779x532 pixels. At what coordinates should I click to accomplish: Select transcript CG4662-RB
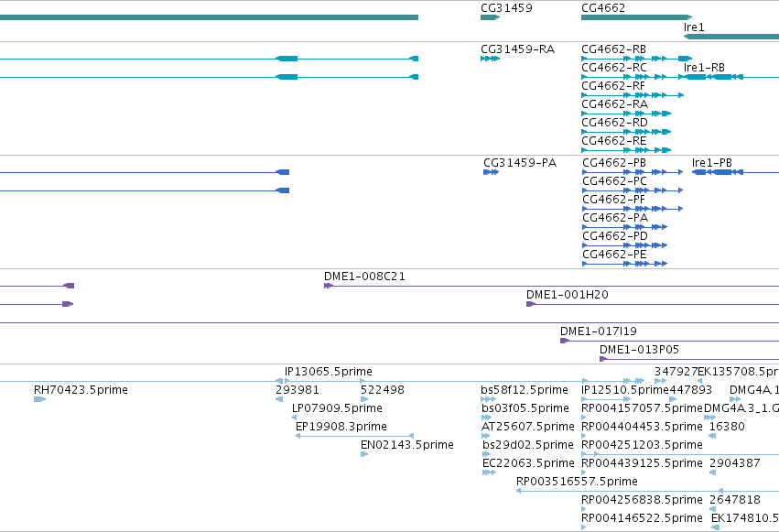613,49
